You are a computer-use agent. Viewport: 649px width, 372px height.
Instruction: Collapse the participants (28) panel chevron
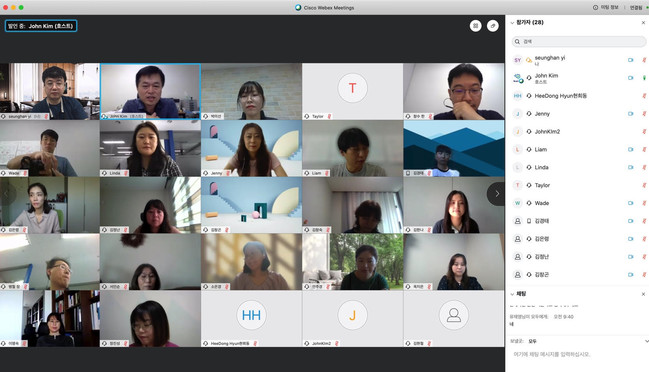pos(512,23)
